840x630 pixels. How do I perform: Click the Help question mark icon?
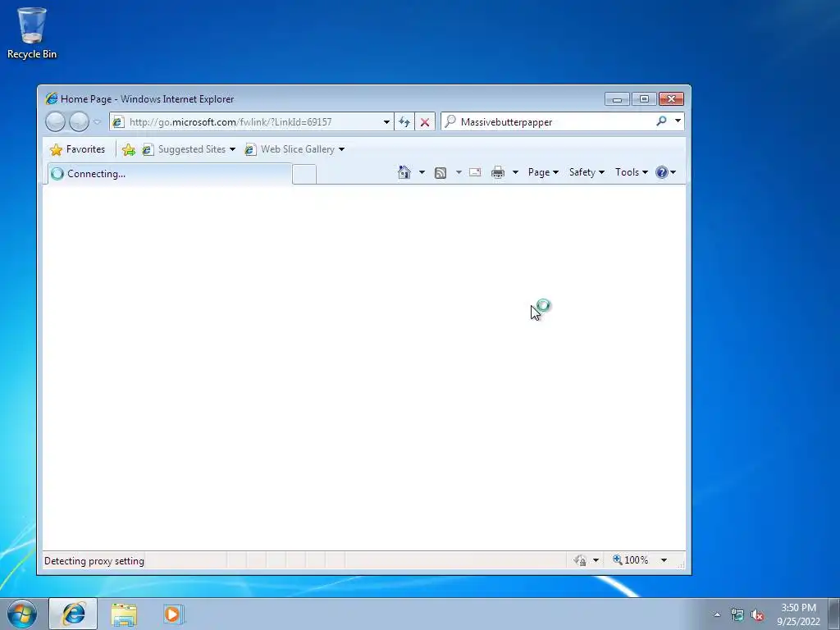pos(662,172)
